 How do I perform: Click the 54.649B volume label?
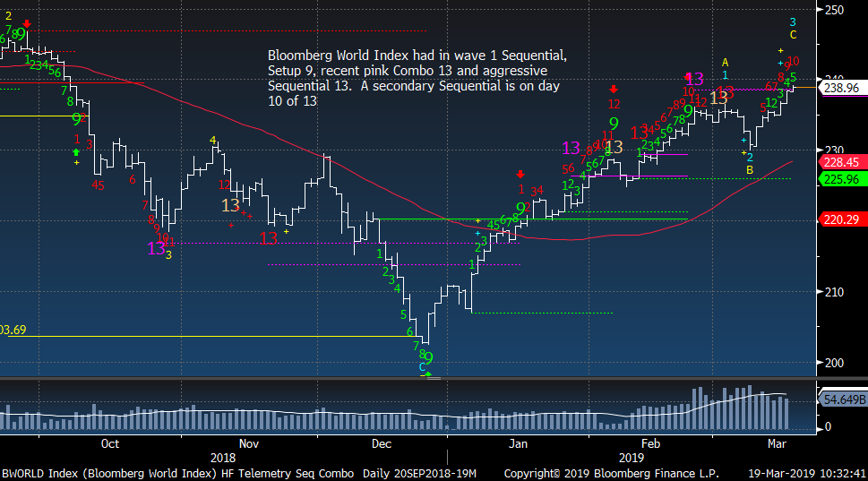844,399
